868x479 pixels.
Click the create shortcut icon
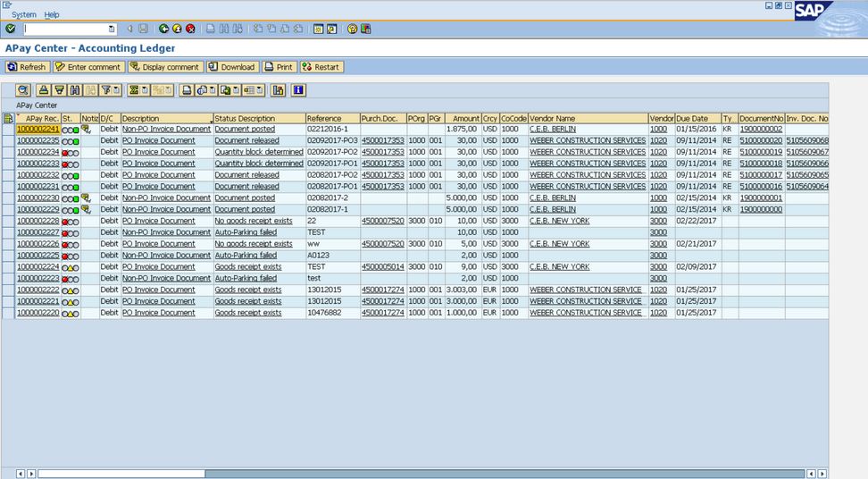(x=331, y=29)
